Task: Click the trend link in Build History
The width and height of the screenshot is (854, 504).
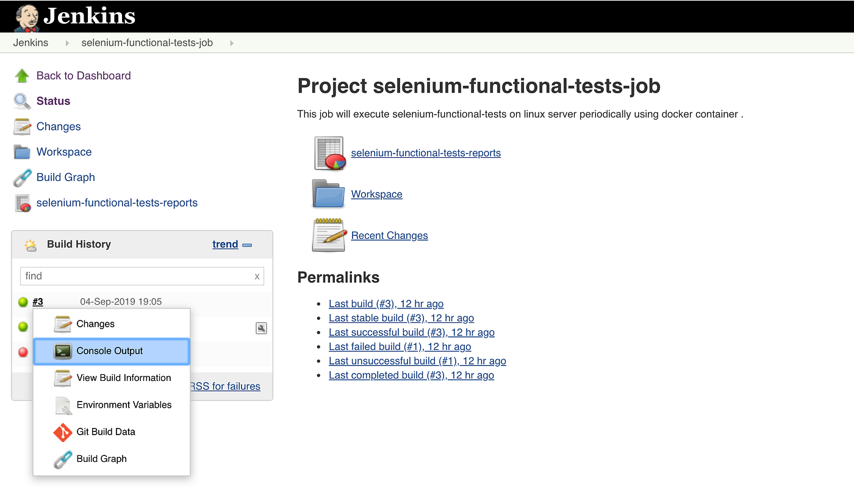Action: (x=224, y=244)
